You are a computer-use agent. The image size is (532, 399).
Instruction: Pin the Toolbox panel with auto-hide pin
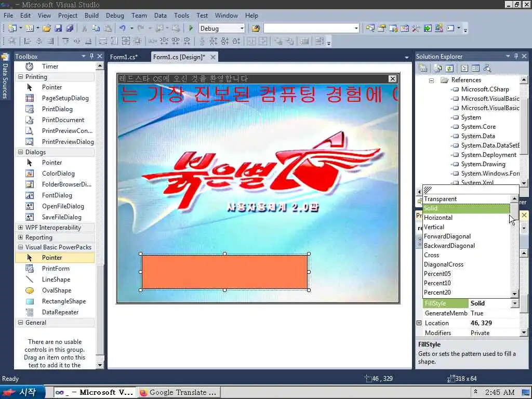pyautogui.click(x=91, y=56)
